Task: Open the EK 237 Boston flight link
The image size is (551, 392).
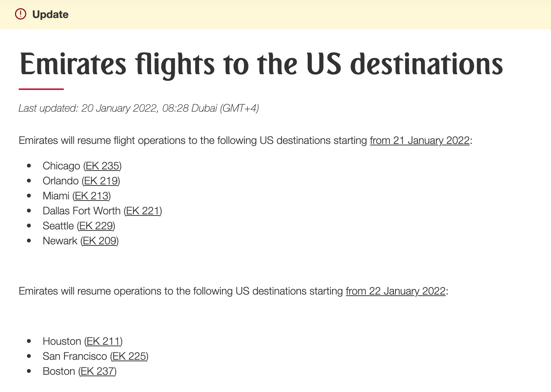Action: point(97,371)
